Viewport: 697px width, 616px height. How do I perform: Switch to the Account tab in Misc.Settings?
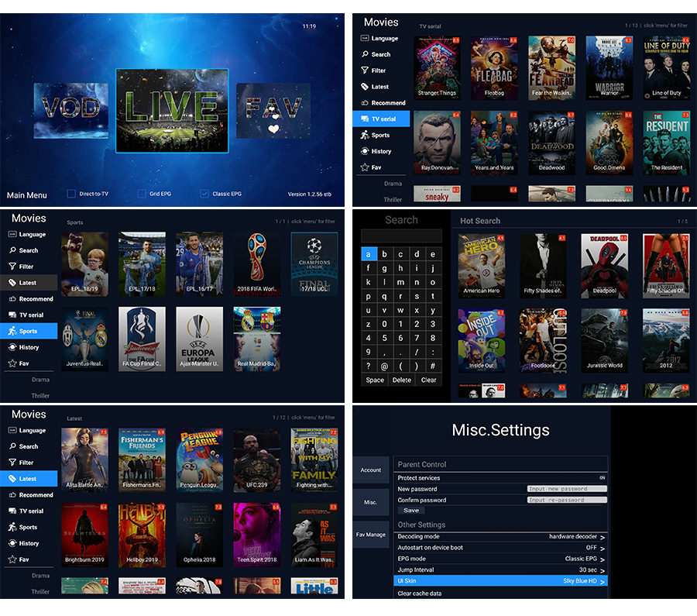click(x=371, y=470)
